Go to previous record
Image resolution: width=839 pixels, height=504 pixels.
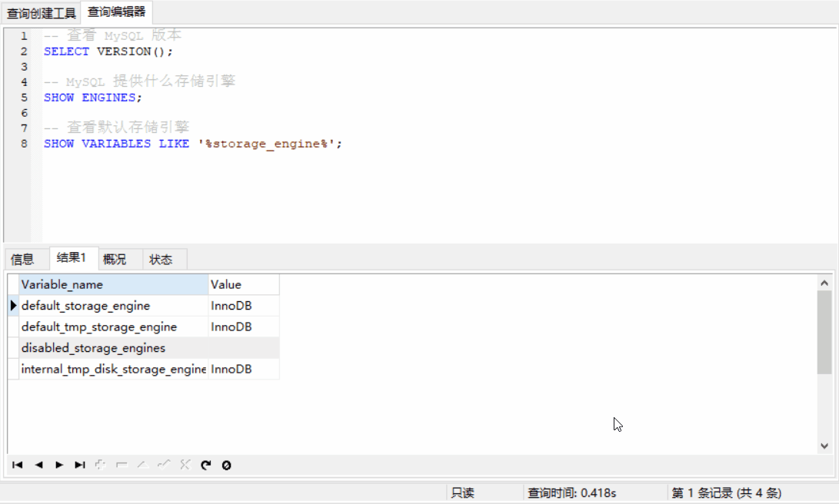[x=38, y=465]
